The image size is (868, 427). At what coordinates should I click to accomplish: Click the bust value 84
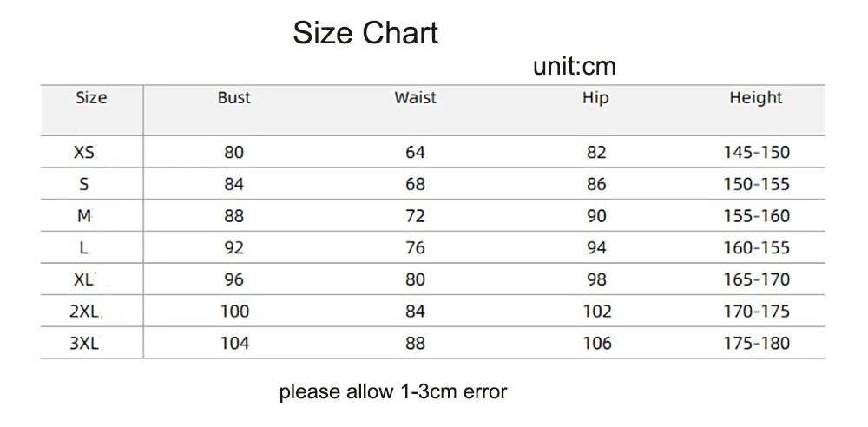tap(233, 184)
